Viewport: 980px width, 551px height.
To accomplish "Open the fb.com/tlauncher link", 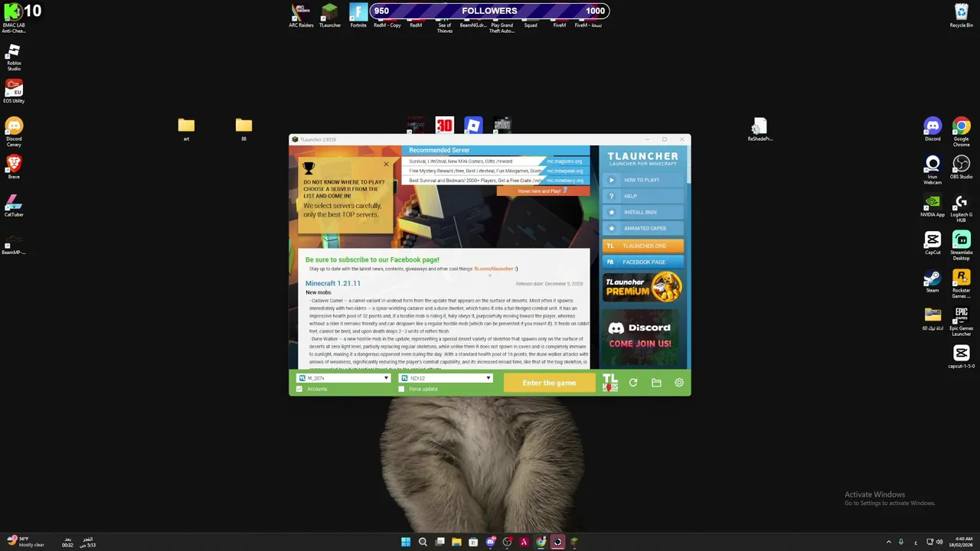I will coord(494,269).
